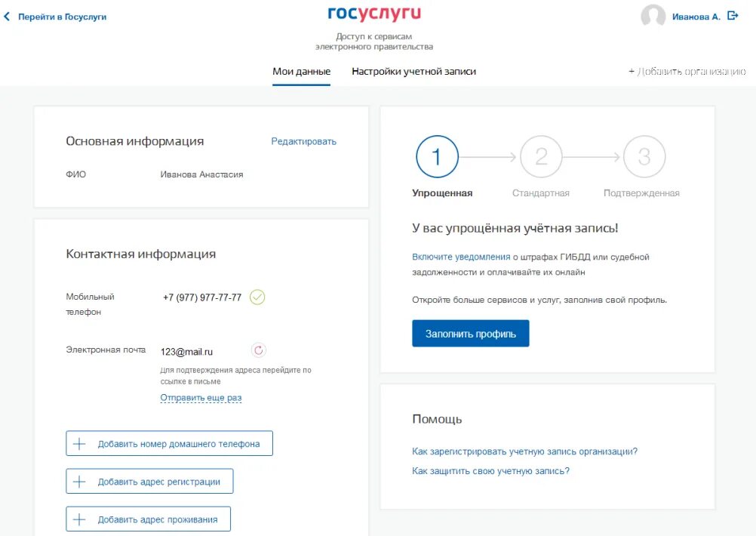Viewport: 756px width, 536px height.
Task: Click Как зарегистрировать учетную запись организации
Action: click(524, 450)
